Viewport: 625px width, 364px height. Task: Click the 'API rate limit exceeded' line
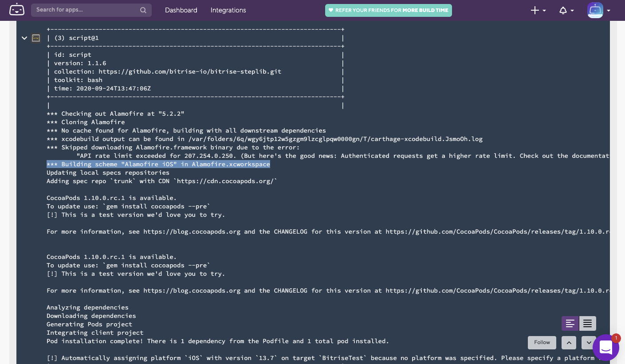[343, 156]
